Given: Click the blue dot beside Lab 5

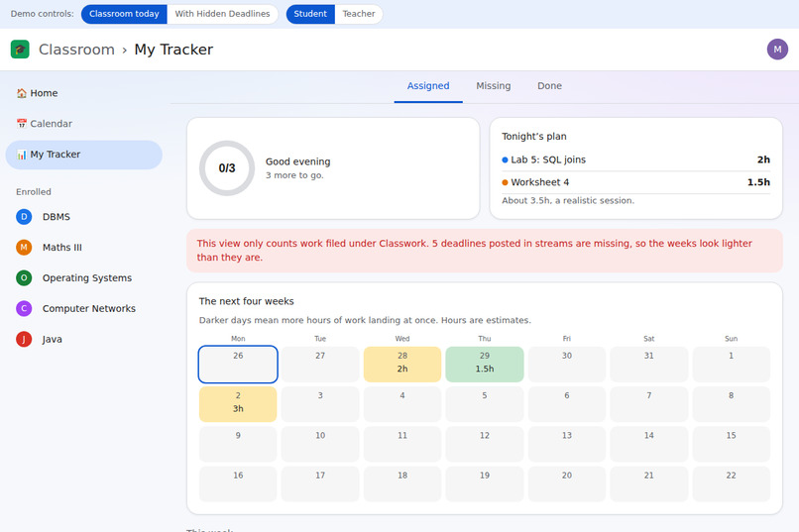Looking at the screenshot, I should (505, 160).
